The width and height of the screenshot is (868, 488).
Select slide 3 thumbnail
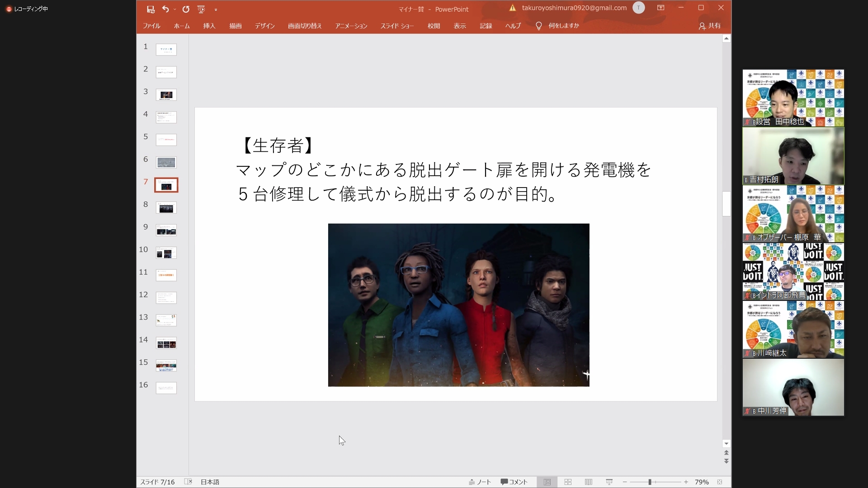166,94
